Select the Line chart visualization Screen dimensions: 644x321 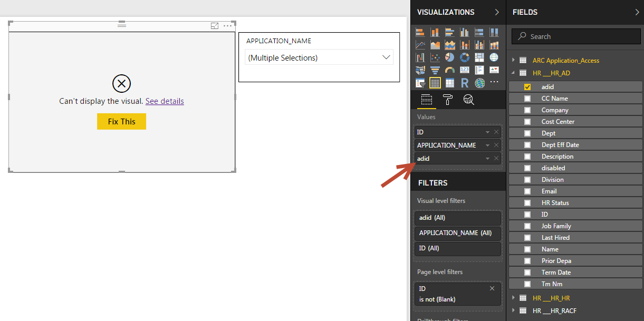pos(420,45)
